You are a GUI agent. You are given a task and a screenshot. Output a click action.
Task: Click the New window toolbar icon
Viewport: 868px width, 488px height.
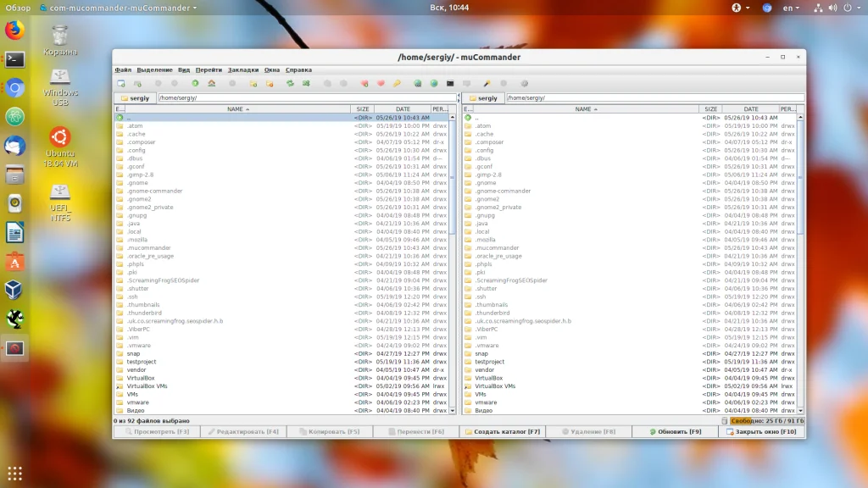(121, 83)
